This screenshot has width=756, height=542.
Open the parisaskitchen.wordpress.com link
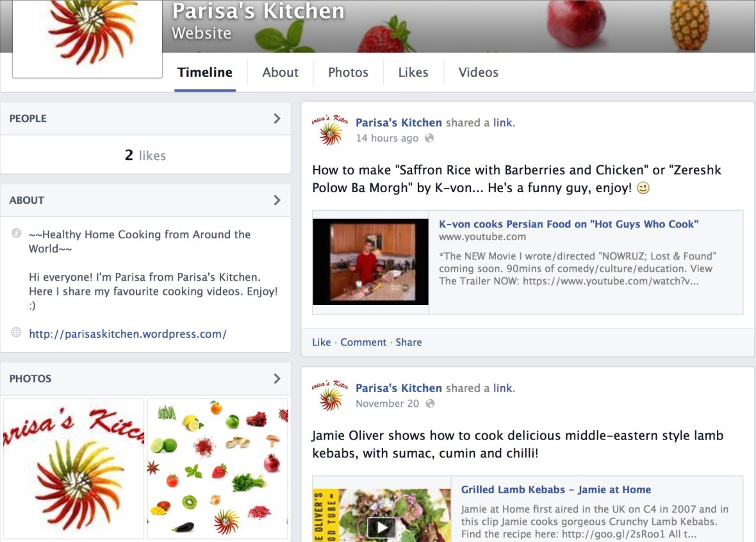(x=127, y=334)
